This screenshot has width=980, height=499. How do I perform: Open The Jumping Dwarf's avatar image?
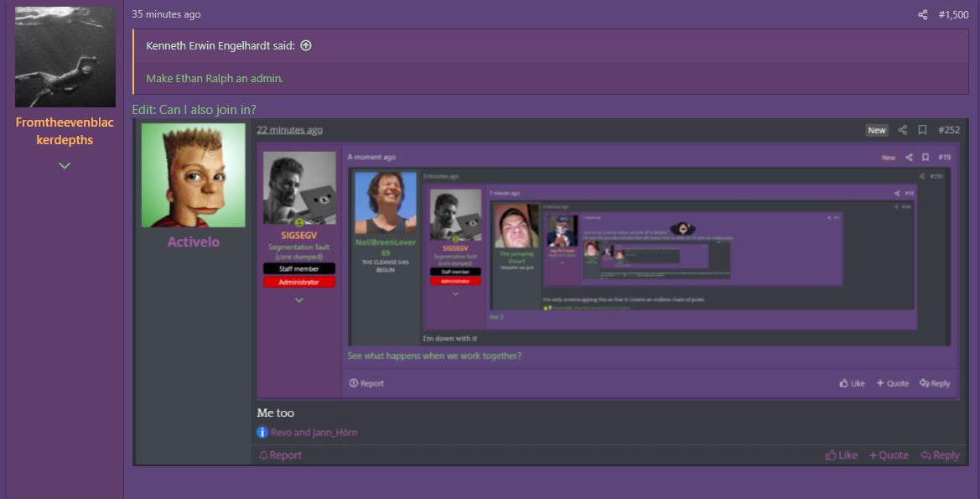[516, 225]
